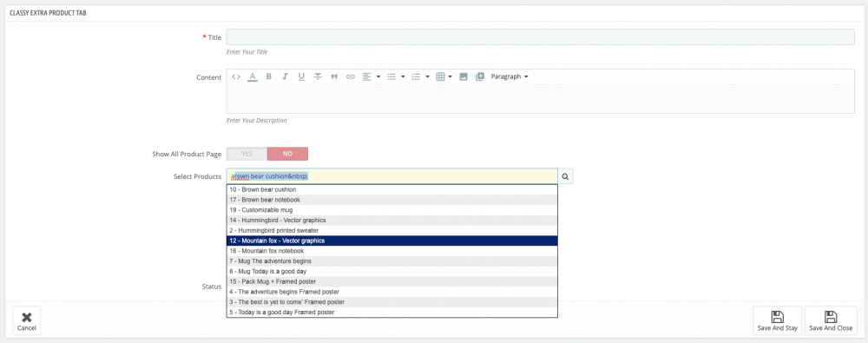Insert an image in content editor

(x=464, y=76)
